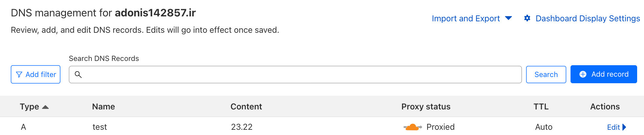
Task: Click the 23.22 content value
Action: tap(242, 127)
